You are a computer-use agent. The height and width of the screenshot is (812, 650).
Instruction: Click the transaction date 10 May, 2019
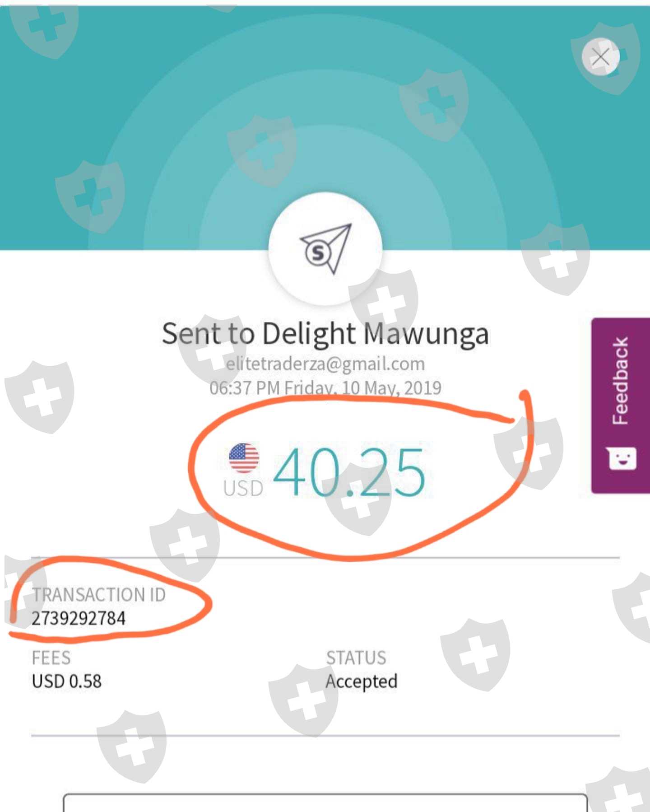pos(391,388)
